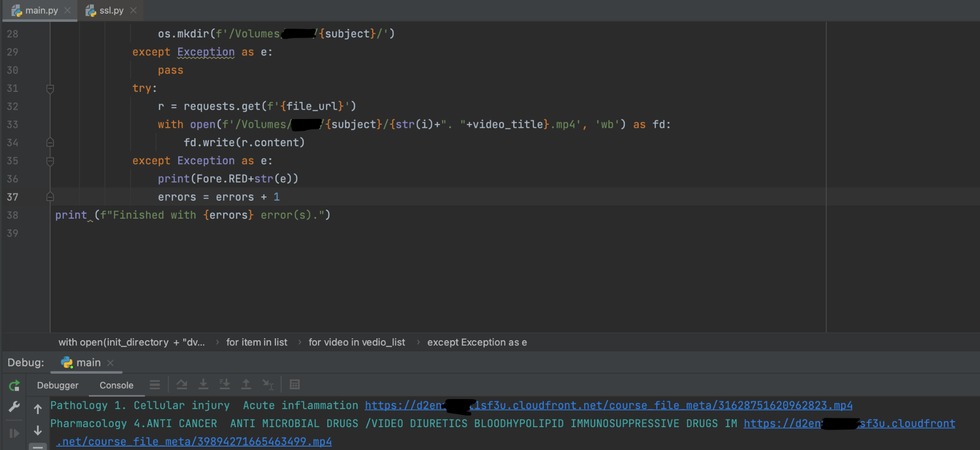Open the course_file_meta/39894271665463499.mp4 link
980x450 pixels.
[x=194, y=442]
